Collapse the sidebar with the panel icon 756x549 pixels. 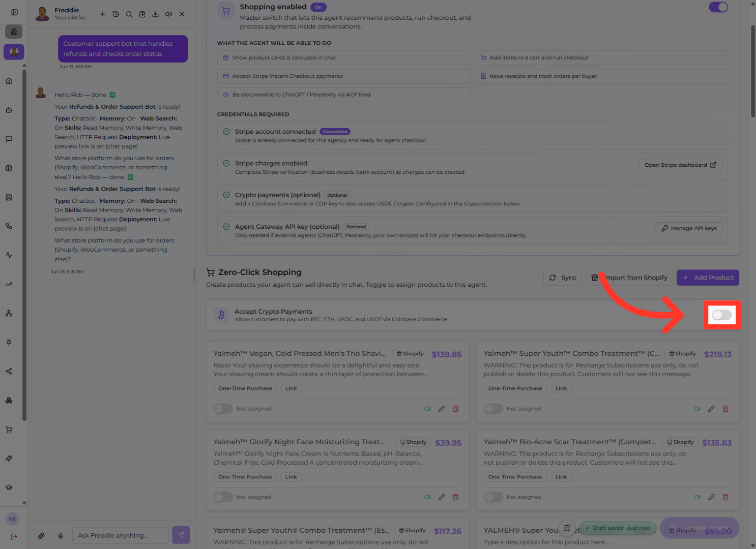[14, 12]
